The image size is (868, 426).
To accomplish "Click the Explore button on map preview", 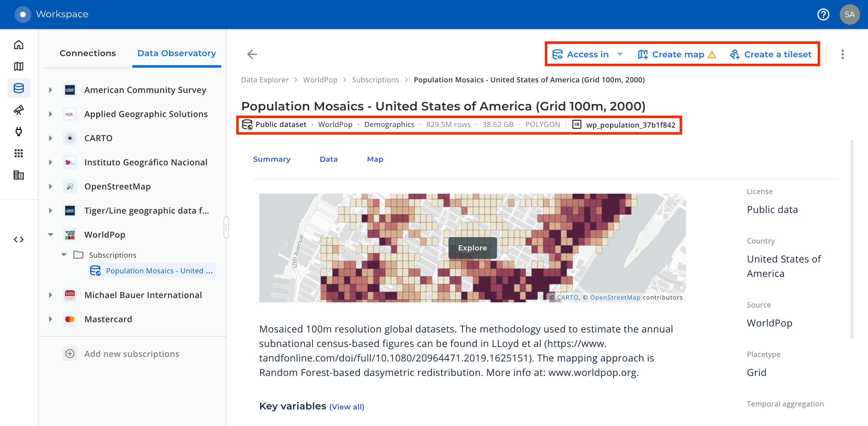I will 472,248.
